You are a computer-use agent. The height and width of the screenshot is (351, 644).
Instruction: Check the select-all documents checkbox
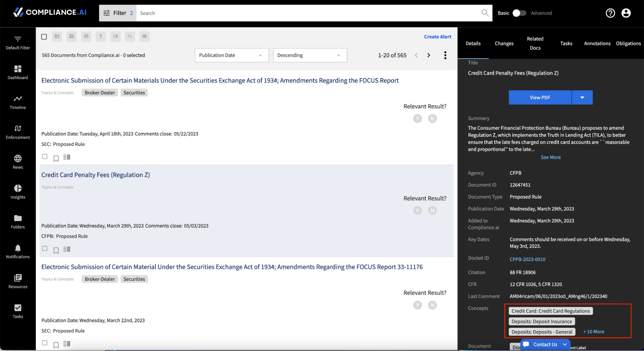click(44, 37)
